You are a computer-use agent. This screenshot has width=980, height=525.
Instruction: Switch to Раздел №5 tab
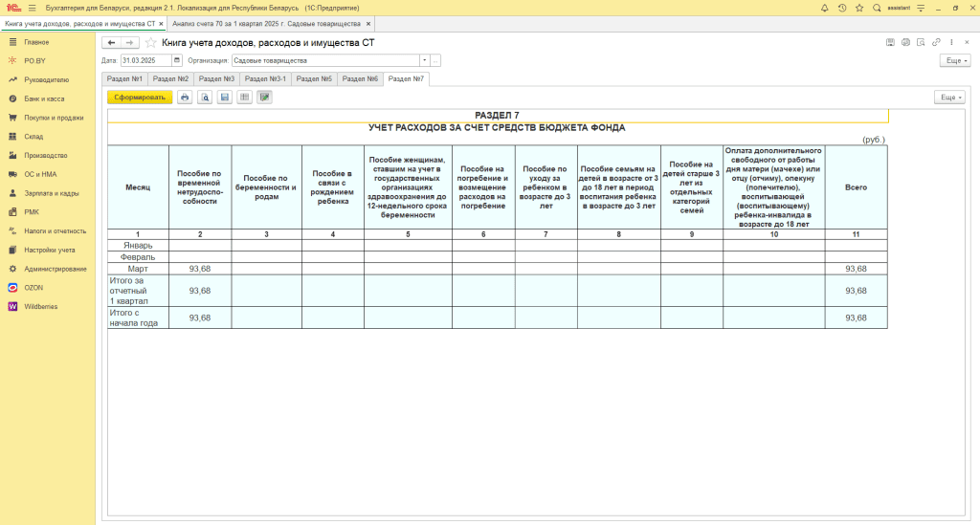[314, 78]
